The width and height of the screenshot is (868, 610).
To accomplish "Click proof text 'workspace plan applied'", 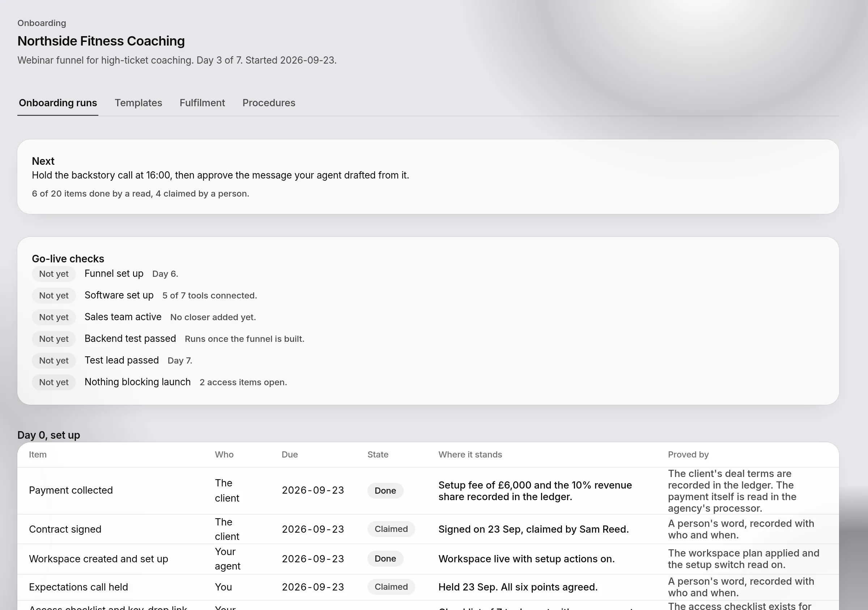I will coord(744,559).
